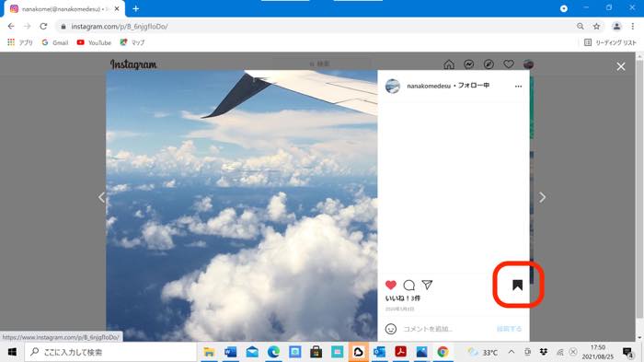Click the Instagram search box

click(323, 64)
